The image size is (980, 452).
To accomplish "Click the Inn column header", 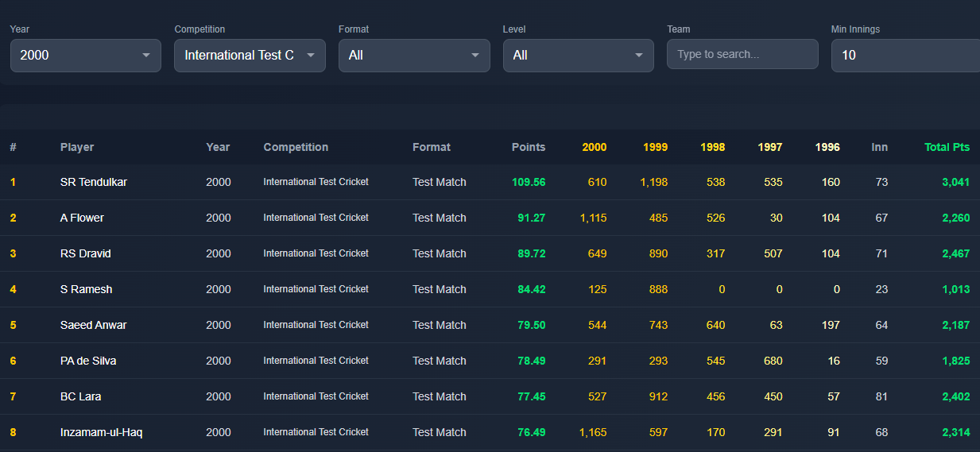I will (x=879, y=147).
